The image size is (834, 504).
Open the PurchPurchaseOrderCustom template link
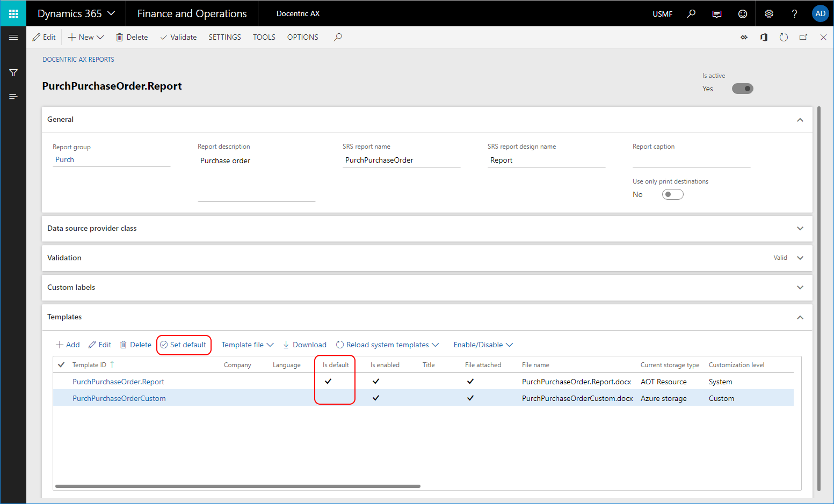coord(119,398)
